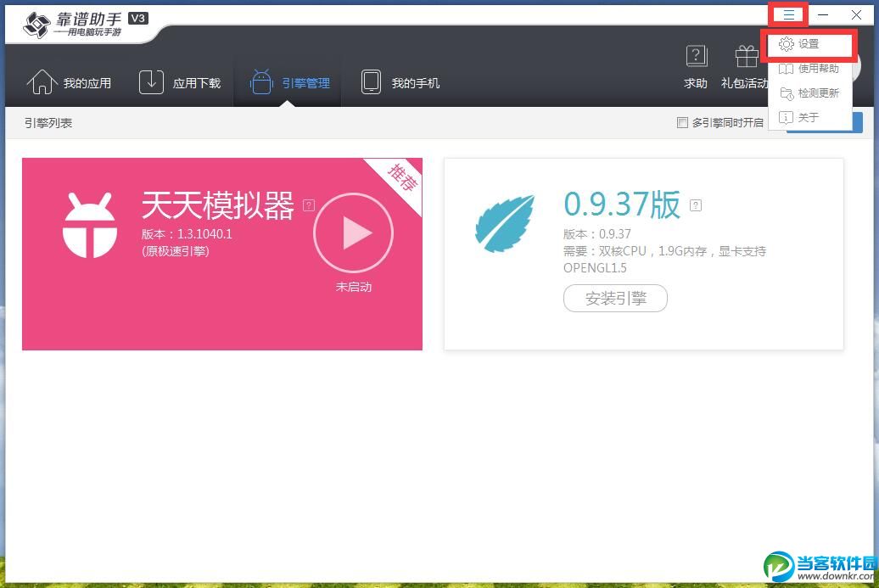Click the 0.9.37版 title text
This screenshot has height=588, width=879.
[x=622, y=204]
